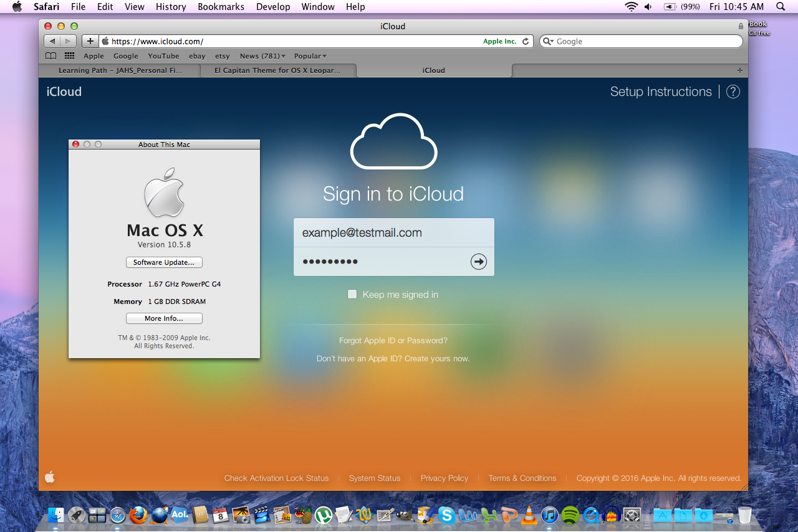Open the Apple menu

(x=17, y=7)
